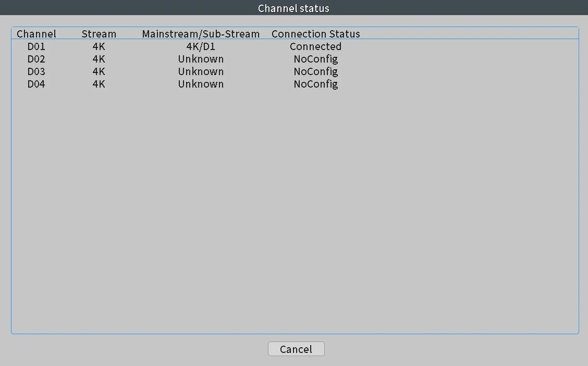Viewport: 588px width, 366px height.
Task: Select channel D01 row
Action: coord(295,46)
